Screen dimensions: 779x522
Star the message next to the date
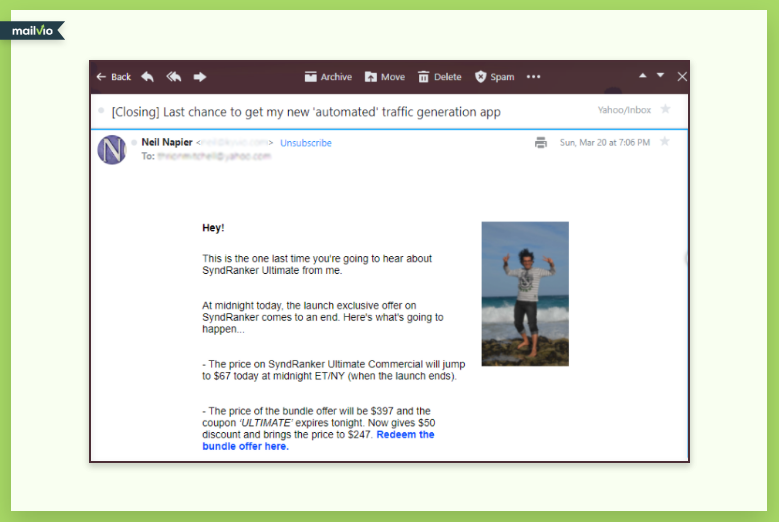664,142
